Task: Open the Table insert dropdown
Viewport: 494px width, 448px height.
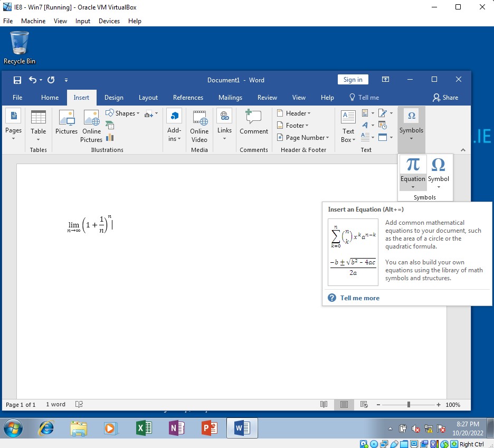Action: click(38, 126)
